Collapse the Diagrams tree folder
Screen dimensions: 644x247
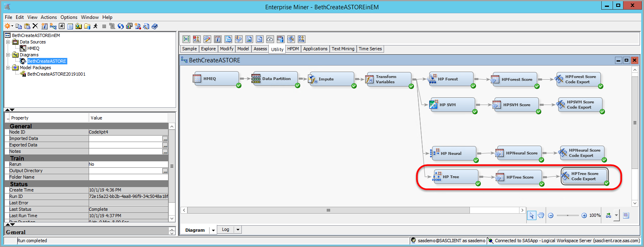(x=8, y=55)
